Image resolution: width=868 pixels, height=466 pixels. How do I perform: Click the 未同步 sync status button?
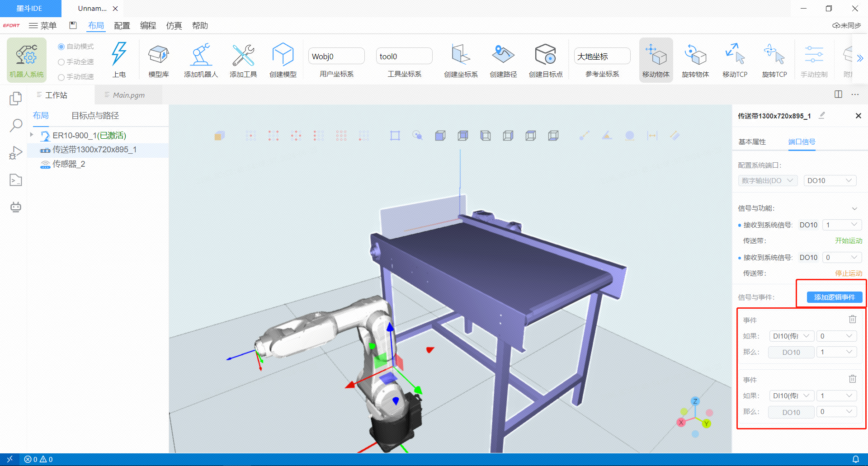(847, 25)
